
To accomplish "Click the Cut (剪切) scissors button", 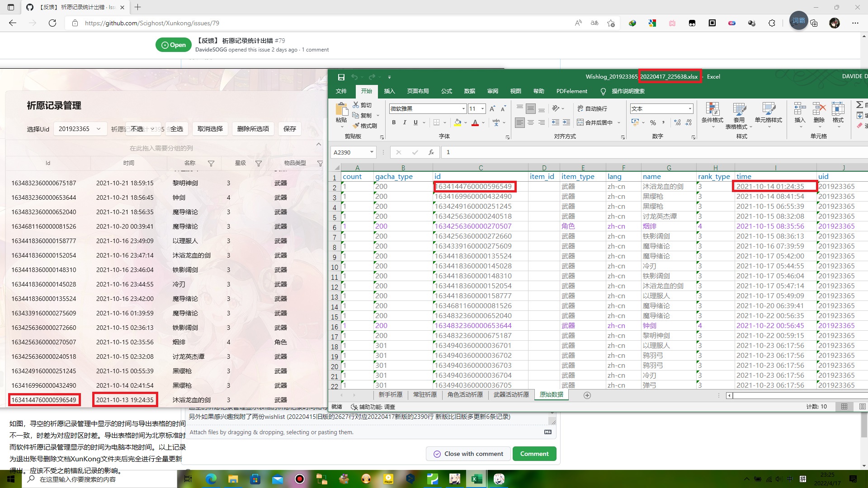I will point(362,105).
